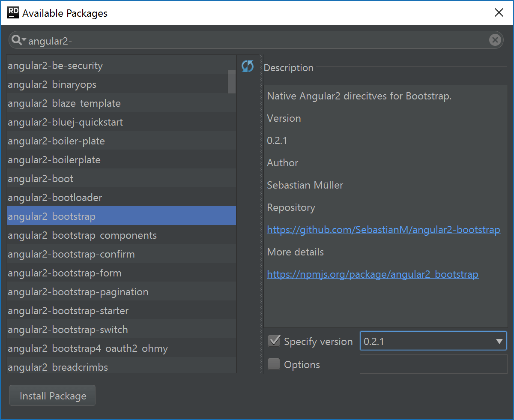The image size is (514, 420).
Task: Toggle the Specify version checkbox
Action: click(x=274, y=341)
